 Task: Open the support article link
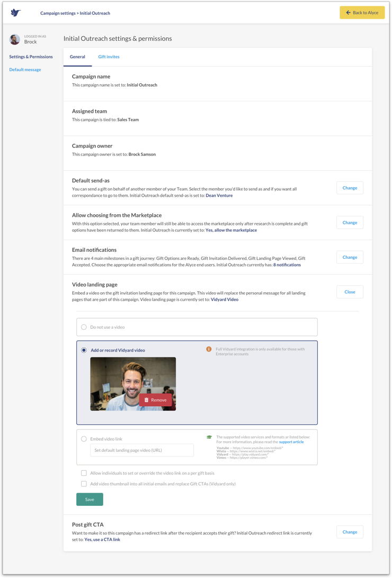click(291, 442)
